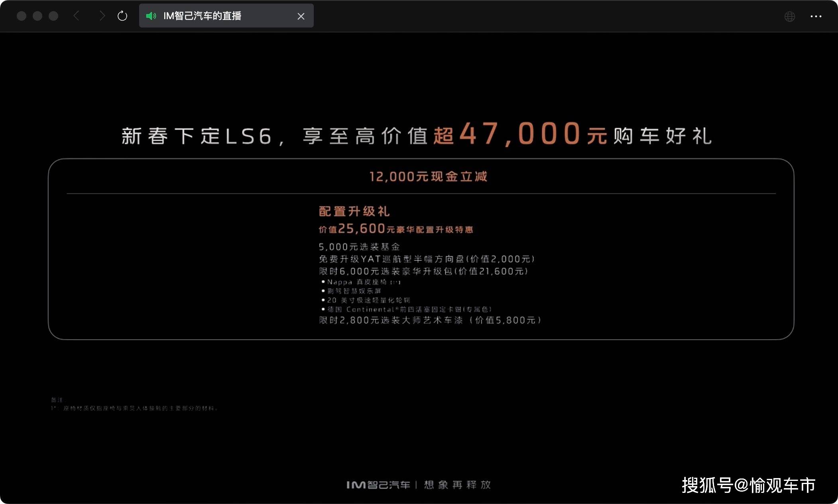Click the IM智己汽车 logo at bottom
The width and height of the screenshot is (838, 504).
click(378, 485)
